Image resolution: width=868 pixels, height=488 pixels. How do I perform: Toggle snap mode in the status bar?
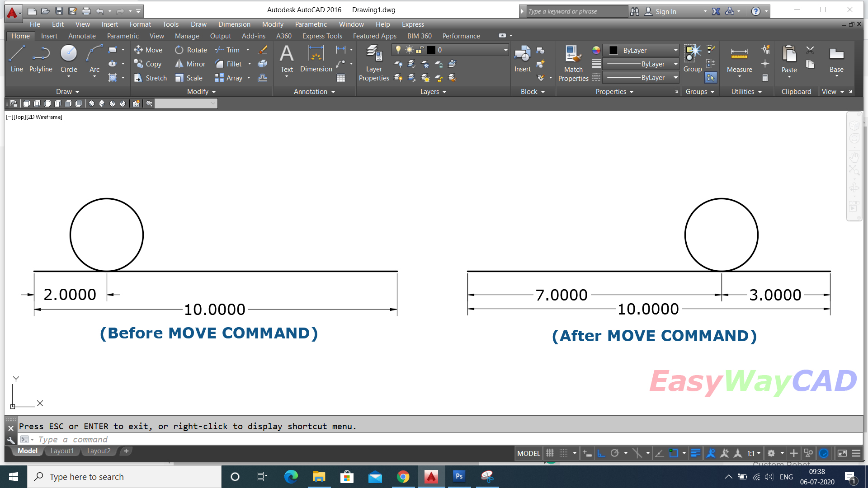click(x=564, y=453)
